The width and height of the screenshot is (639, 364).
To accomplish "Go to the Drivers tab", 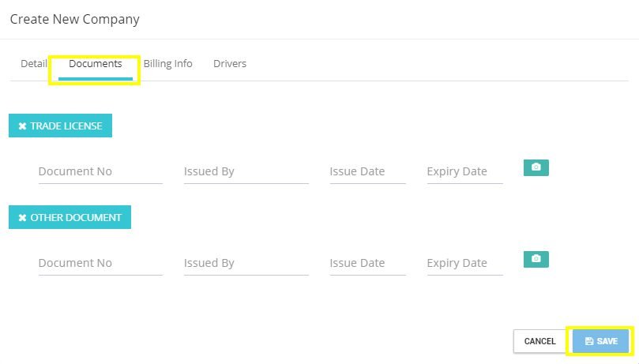I will point(230,63).
